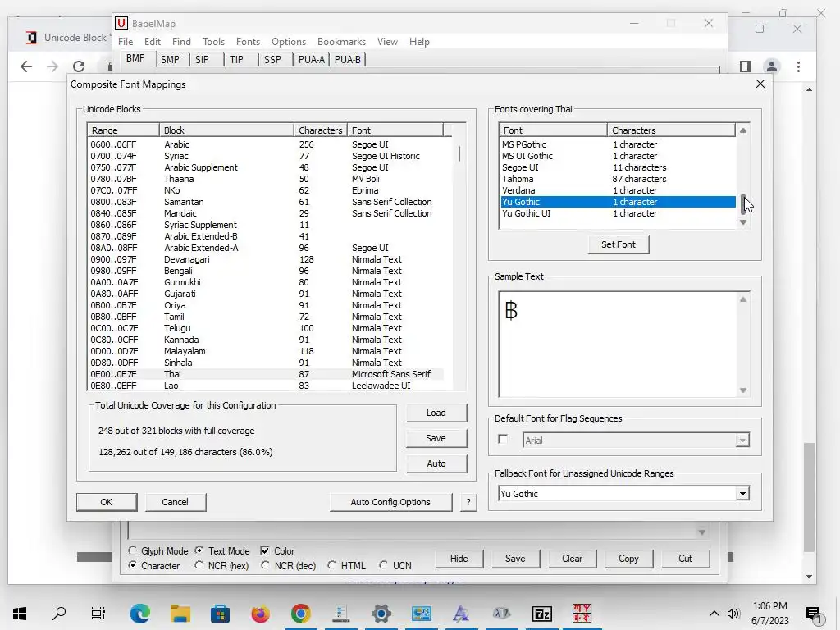Open Microsoft Store from the taskbar
The image size is (840, 630).
(220, 614)
